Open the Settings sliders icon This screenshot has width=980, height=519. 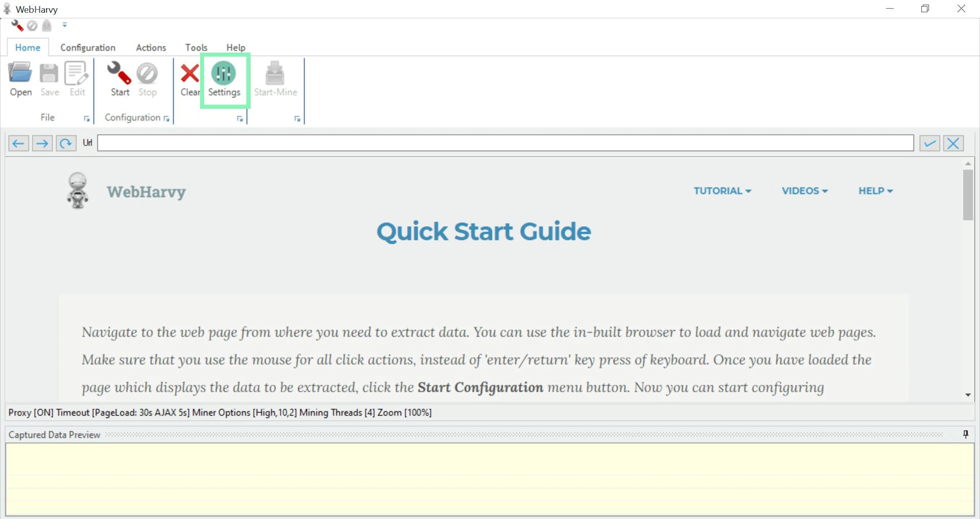[224, 73]
